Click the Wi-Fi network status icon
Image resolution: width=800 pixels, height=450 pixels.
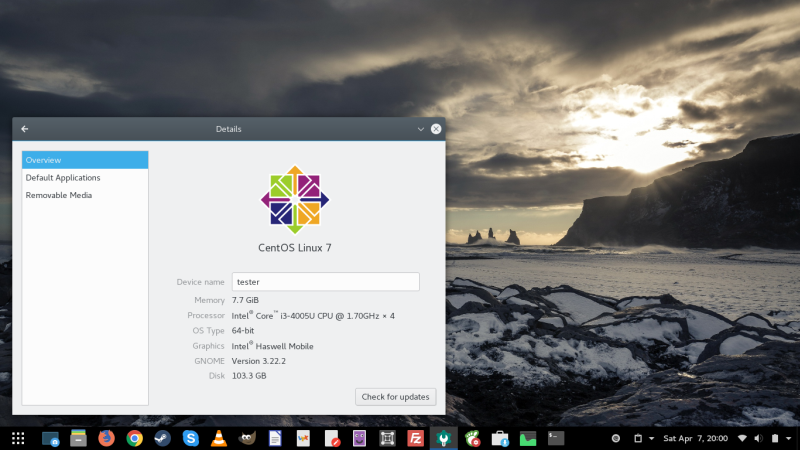pos(742,438)
